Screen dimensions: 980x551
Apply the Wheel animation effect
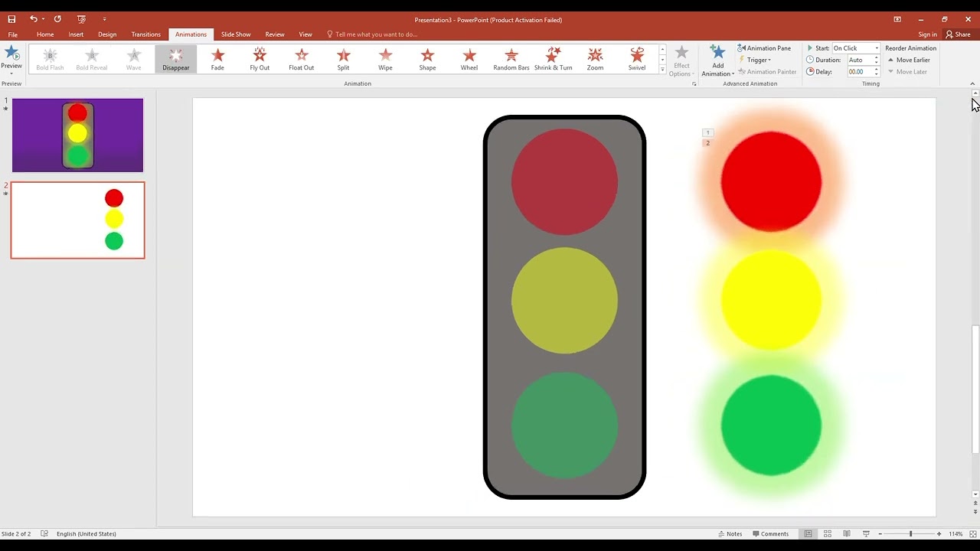469,59
